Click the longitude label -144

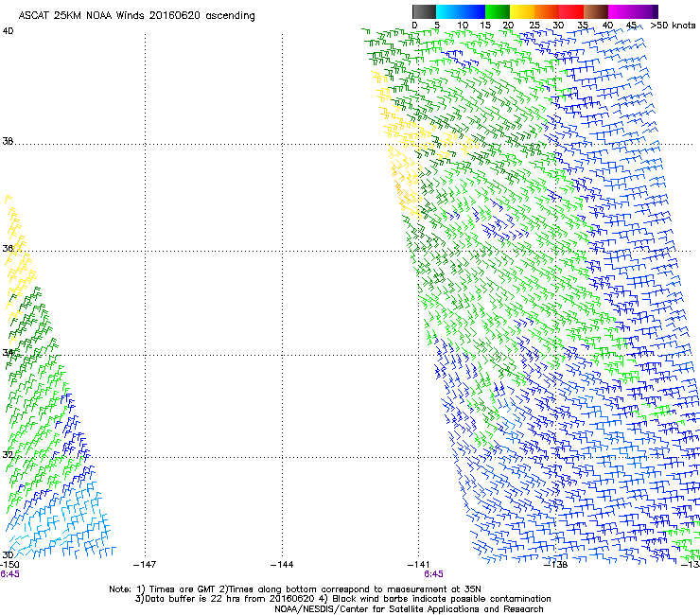pyautogui.click(x=282, y=565)
